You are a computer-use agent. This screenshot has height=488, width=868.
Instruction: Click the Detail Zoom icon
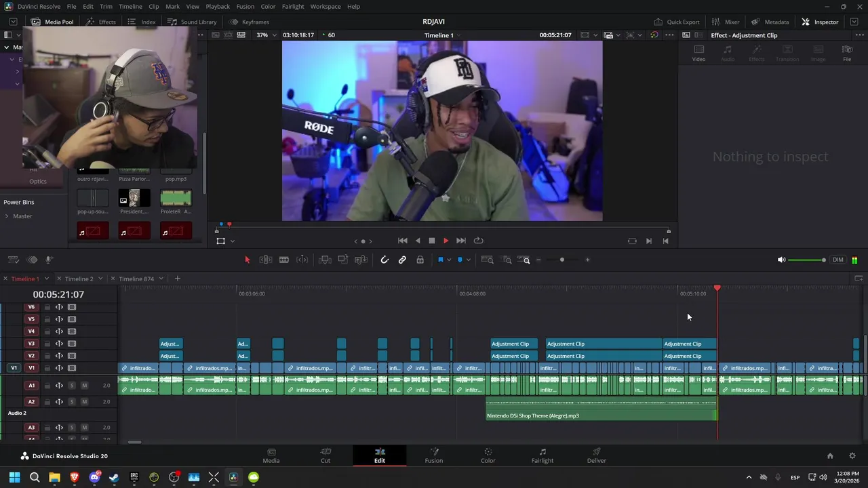(x=507, y=260)
